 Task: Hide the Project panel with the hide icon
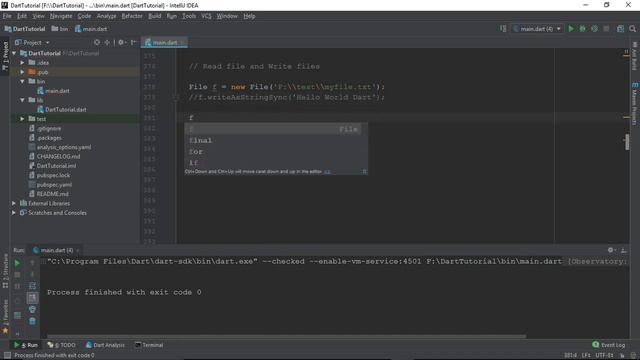[133, 42]
